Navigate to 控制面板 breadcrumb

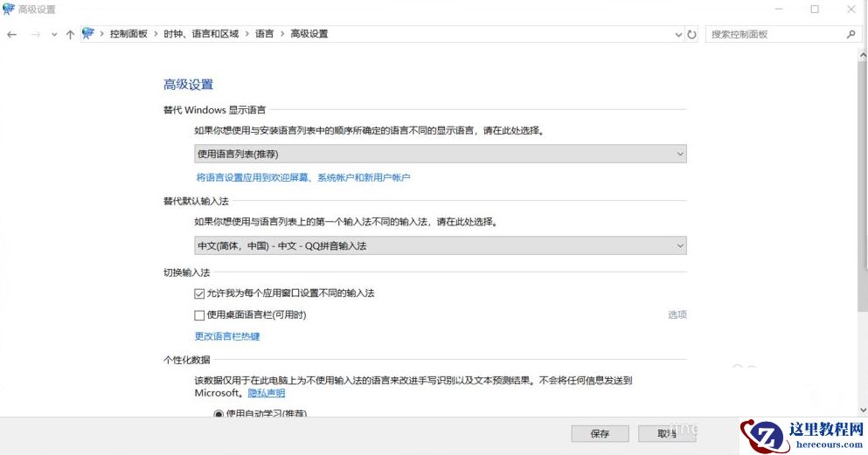coord(128,34)
